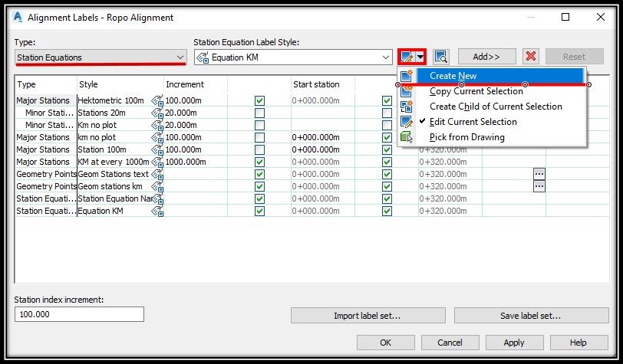Viewport: 623px width, 364px height.
Task: Close the Alignment Labels dialog
Action: (601, 17)
